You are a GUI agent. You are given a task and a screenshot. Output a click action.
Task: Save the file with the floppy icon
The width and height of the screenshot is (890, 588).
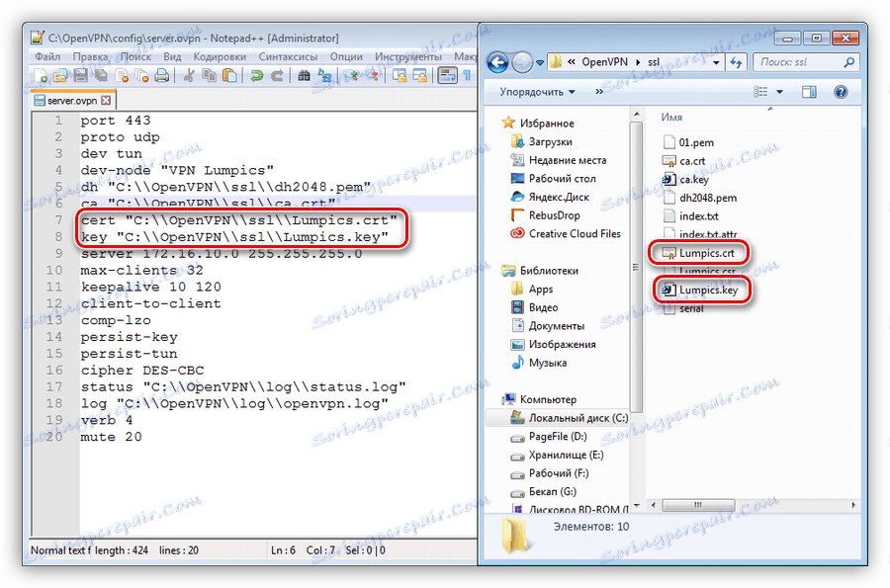click(81, 76)
